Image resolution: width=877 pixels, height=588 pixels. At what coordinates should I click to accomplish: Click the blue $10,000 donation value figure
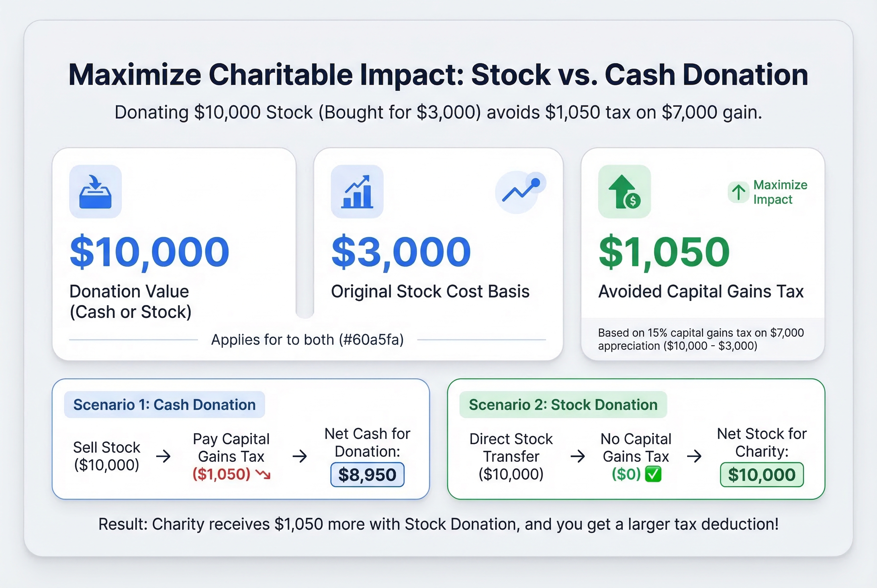click(150, 251)
